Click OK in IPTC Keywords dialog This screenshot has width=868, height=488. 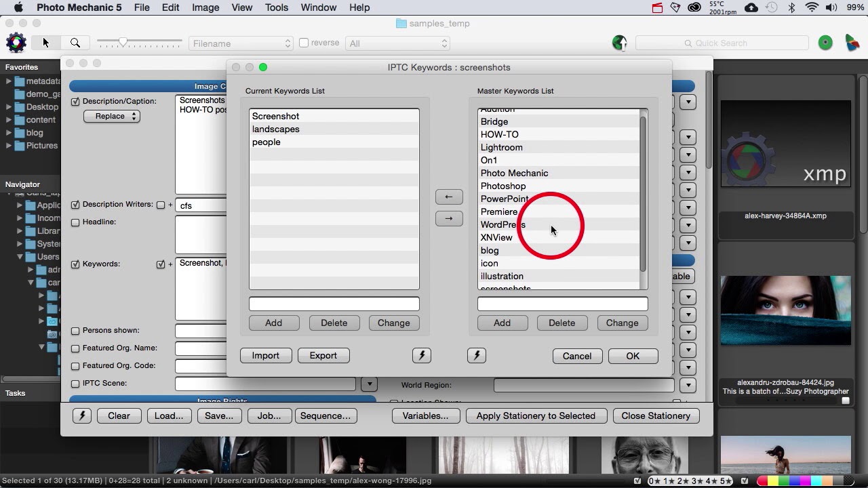(633, 356)
